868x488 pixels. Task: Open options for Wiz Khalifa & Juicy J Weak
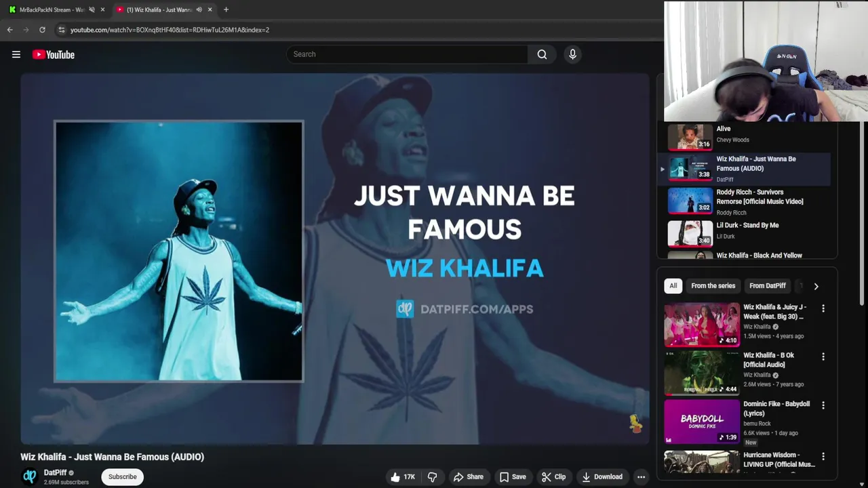pos(823,308)
